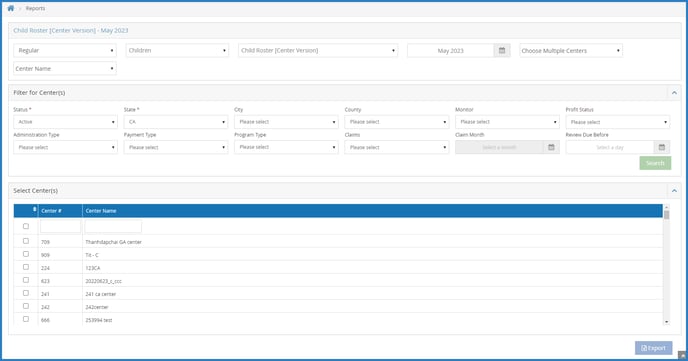Image resolution: width=688 pixels, height=361 pixels.
Task: Jump to top with corner arrow icon
Action: coord(682,356)
